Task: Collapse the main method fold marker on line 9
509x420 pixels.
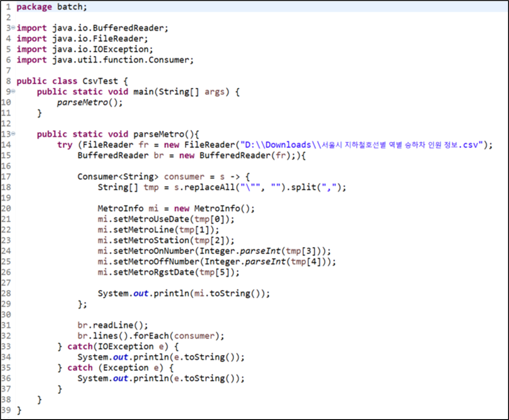Action: (x=13, y=91)
